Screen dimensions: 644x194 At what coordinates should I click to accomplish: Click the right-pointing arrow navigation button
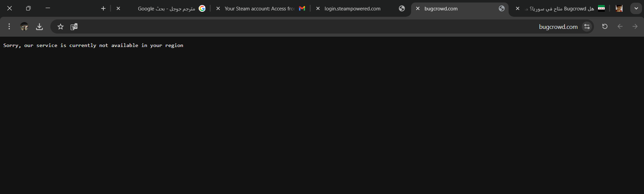(635, 27)
